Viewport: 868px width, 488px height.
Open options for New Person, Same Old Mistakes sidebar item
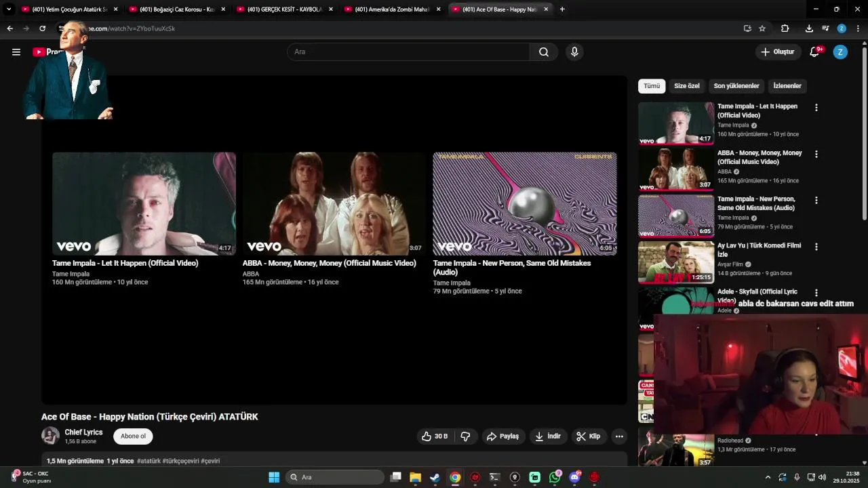click(816, 201)
